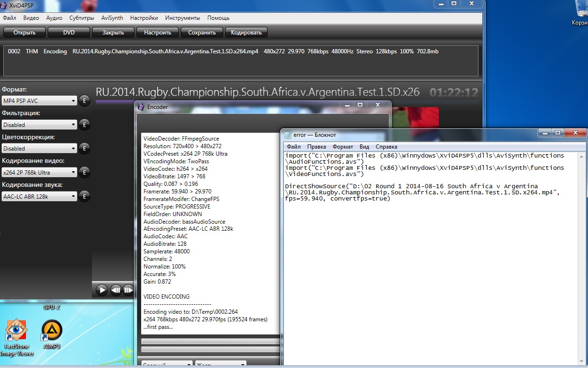The image size is (588, 368).
Task: Open format settings with the E button next to MP4 PSP AVC
Action: coord(84,100)
